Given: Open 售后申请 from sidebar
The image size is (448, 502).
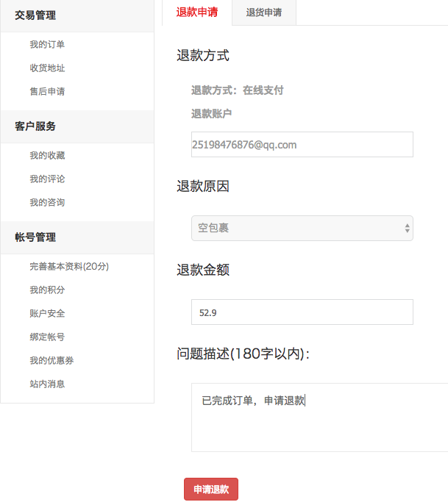Looking at the screenshot, I should point(47,92).
